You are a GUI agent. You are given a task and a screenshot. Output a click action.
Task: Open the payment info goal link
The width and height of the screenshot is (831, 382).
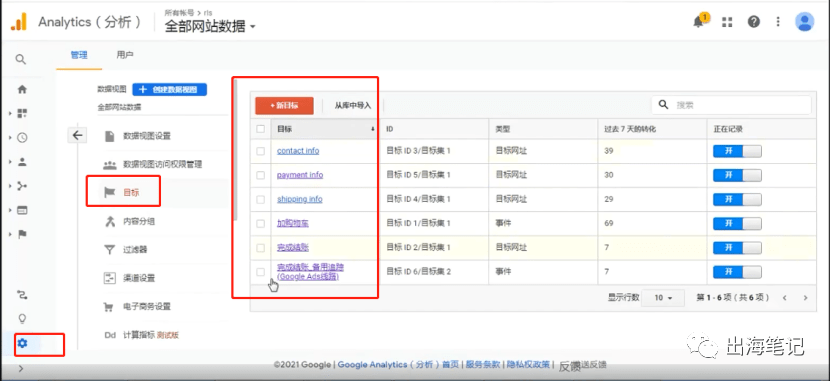click(300, 175)
